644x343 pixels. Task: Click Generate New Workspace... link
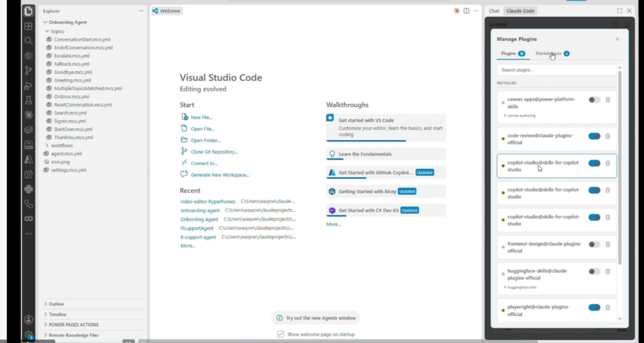(x=219, y=175)
